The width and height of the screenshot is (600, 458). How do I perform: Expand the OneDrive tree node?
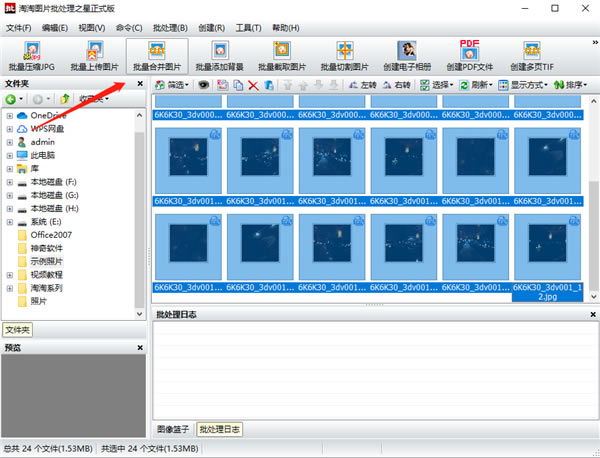click(10, 116)
